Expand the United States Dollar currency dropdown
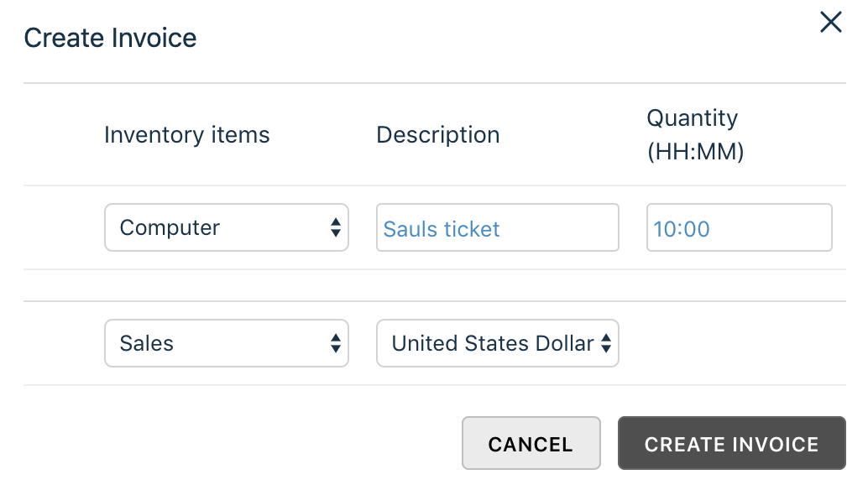 [x=497, y=343]
